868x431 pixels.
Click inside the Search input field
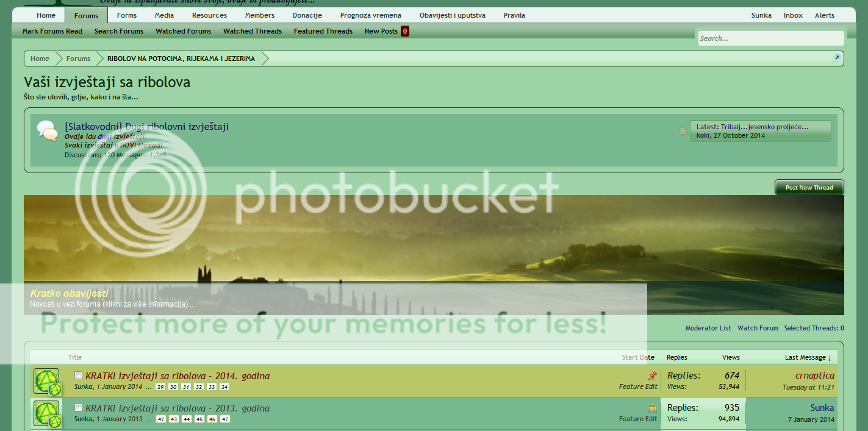(x=770, y=38)
